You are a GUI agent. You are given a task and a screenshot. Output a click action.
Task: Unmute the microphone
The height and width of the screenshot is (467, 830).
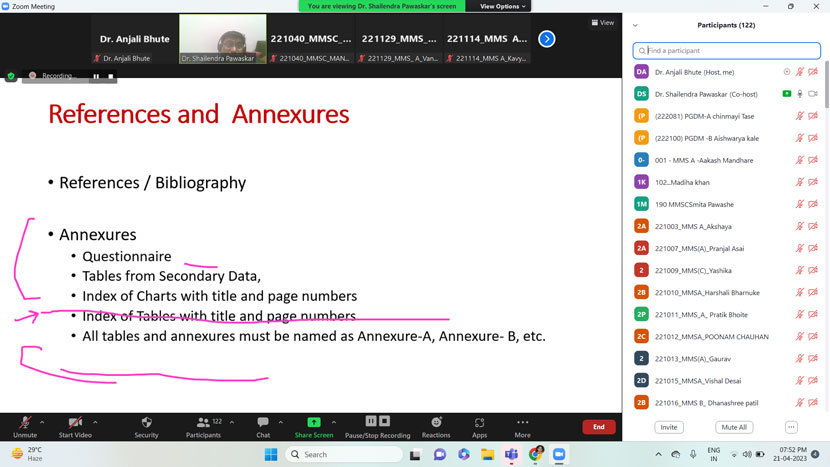(25, 425)
